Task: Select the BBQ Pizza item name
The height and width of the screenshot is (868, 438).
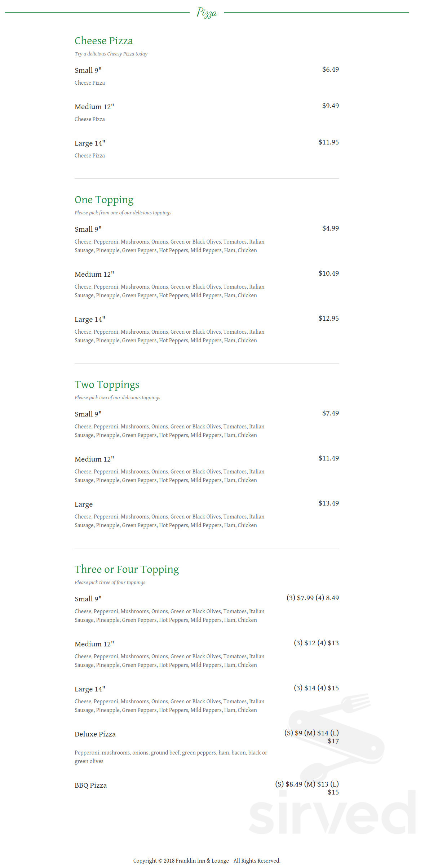Action: pos(90,785)
